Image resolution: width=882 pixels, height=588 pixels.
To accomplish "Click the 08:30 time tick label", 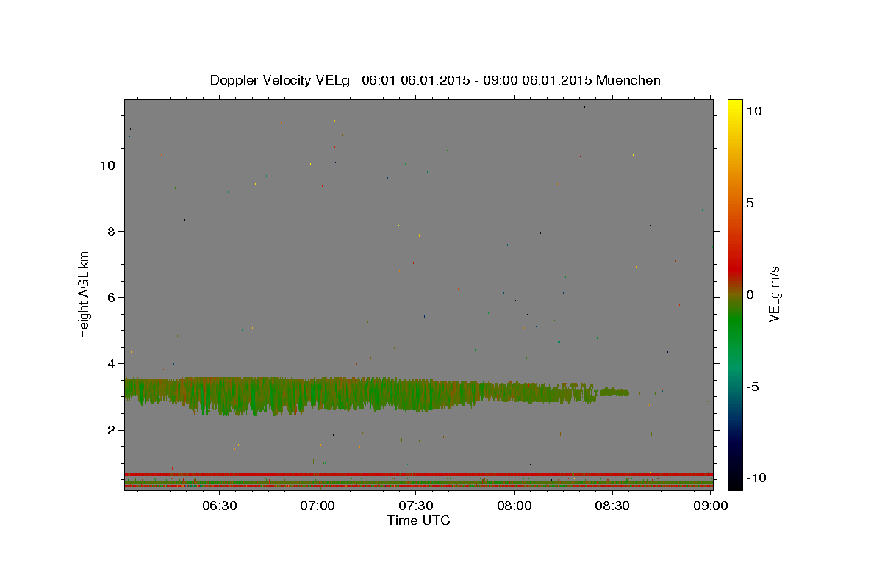I will tap(613, 506).
